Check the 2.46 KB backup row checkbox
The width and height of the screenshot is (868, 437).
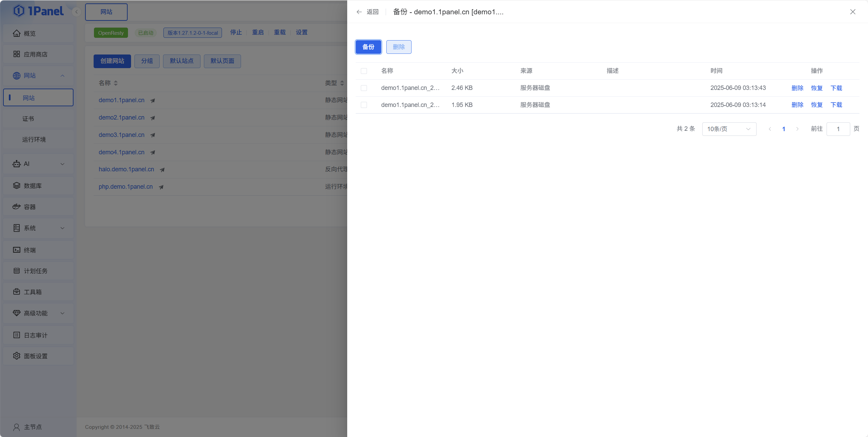point(364,88)
